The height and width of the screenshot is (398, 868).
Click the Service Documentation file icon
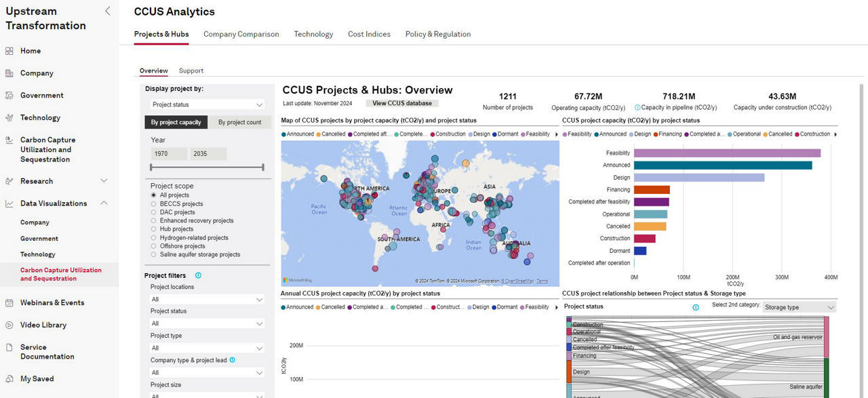[9, 348]
